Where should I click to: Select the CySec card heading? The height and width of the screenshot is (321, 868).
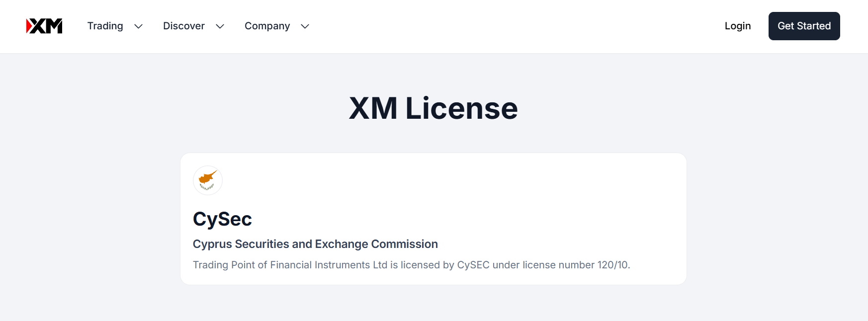pos(222,219)
